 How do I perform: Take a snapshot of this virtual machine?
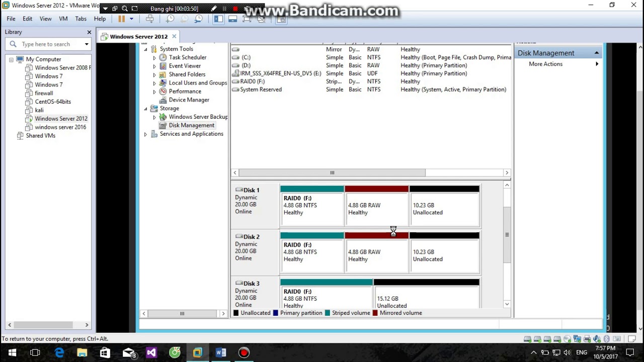[x=170, y=19]
